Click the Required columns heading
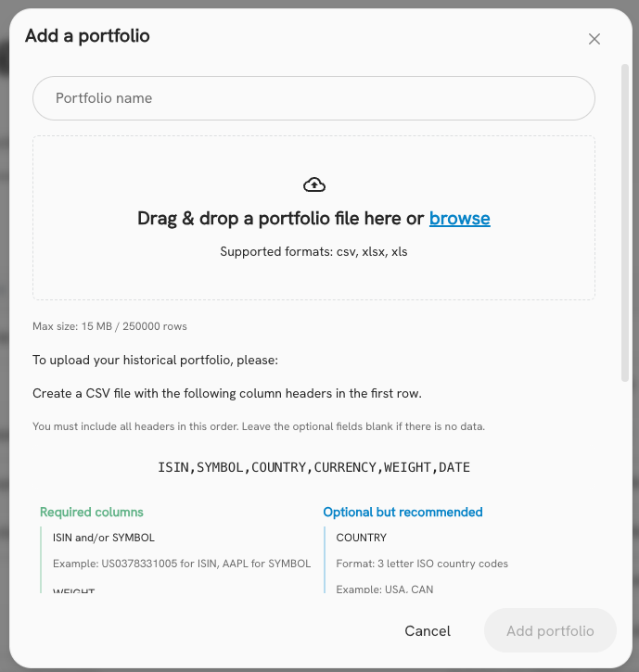The image size is (639, 672). click(x=91, y=513)
